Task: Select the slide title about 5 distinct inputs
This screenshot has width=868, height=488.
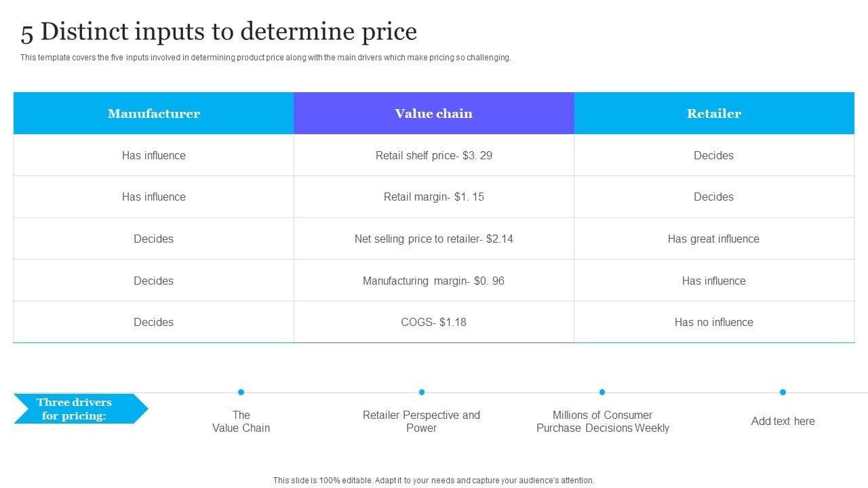Action: coord(219,32)
